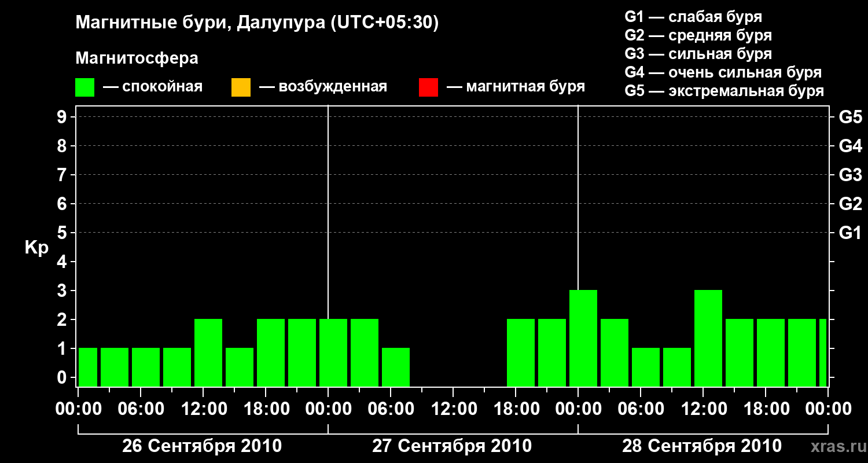Click the Kp 3 bar at 12:00 on 28 September
Screen dimensions: 868x463
(x=708, y=338)
